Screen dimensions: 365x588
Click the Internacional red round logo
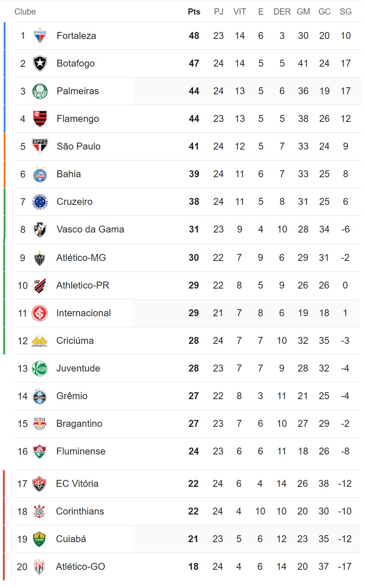[x=40, y=313]
